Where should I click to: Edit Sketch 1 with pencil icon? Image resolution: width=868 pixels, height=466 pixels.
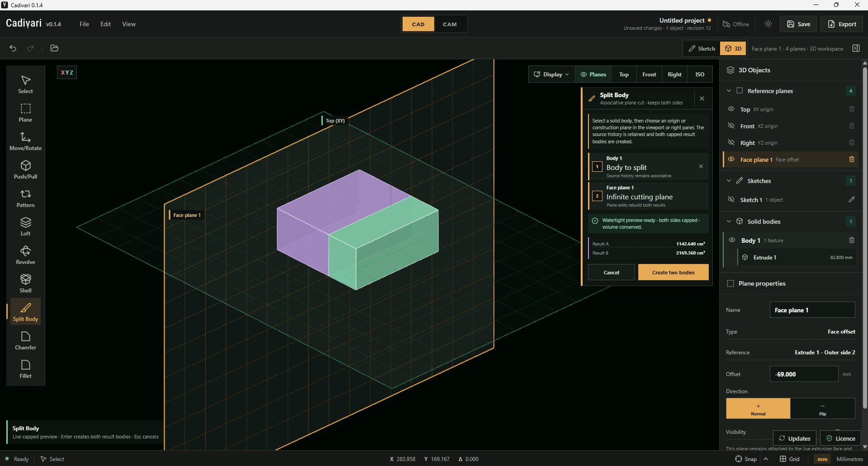point(852,199)
